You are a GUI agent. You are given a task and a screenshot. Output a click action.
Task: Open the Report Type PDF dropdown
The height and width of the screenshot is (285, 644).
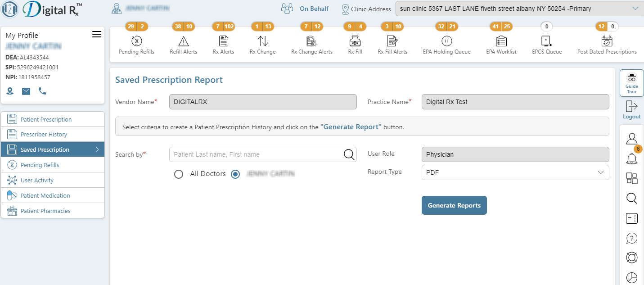tap(515, 172)
